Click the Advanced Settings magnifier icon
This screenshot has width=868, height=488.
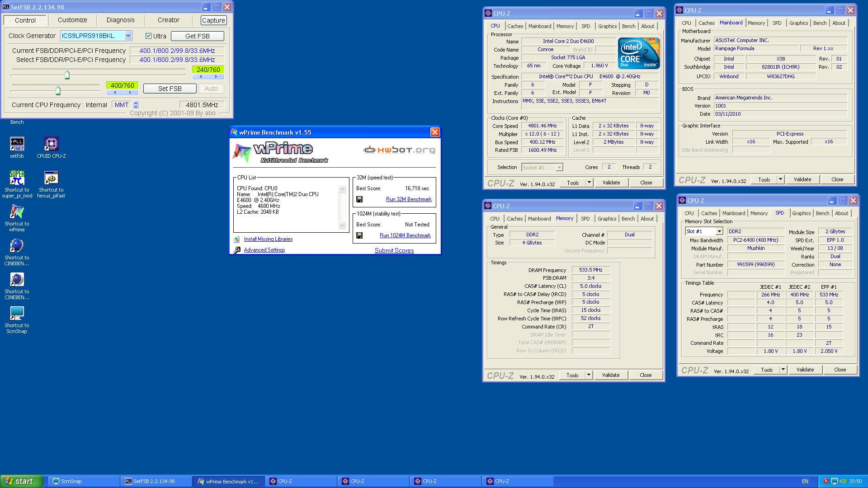[x=236, y=250]
